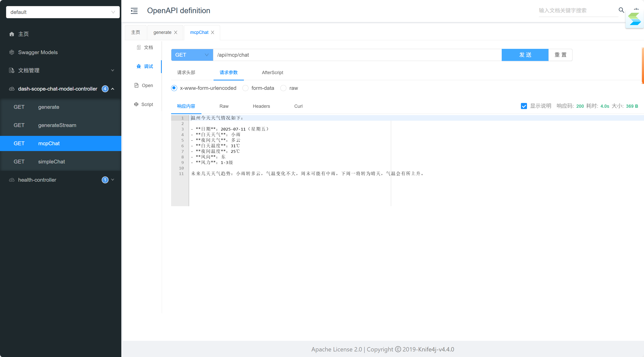644x357 pixels.
Task: Open Swagger Models via its icon
Action: (12, 52)
